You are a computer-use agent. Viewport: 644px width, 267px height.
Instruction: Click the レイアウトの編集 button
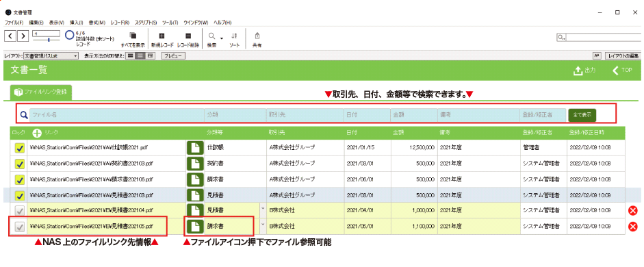point(623,55)
